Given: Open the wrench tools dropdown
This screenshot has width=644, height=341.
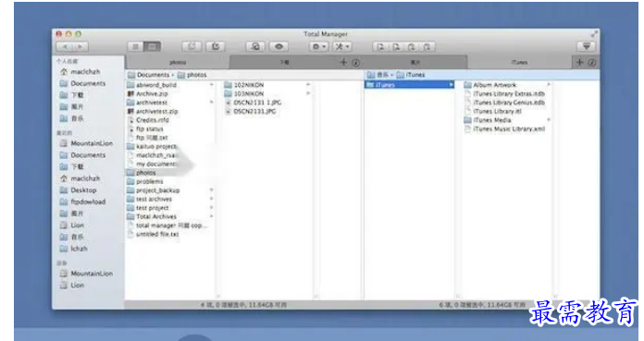Looking at the screenshot, I should point(342,47).
